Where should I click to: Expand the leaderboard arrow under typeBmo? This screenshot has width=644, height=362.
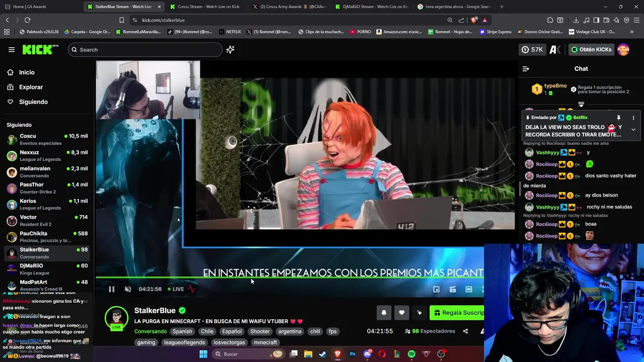point(581,105)
